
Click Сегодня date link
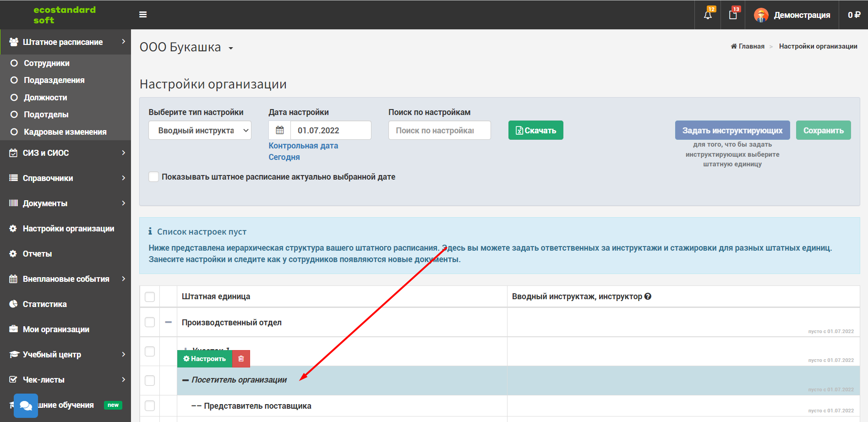284,157
